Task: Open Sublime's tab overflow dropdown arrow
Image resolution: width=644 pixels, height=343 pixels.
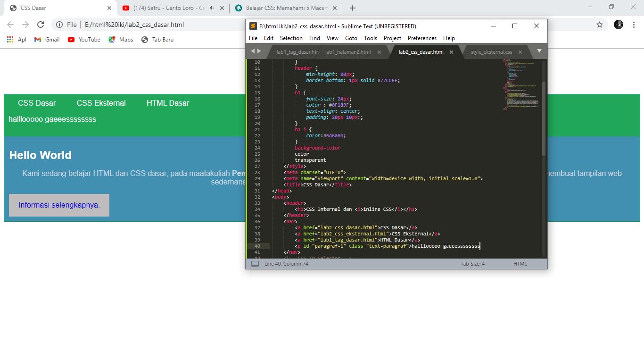Action: pyautogui.click(x=538, y=52)
